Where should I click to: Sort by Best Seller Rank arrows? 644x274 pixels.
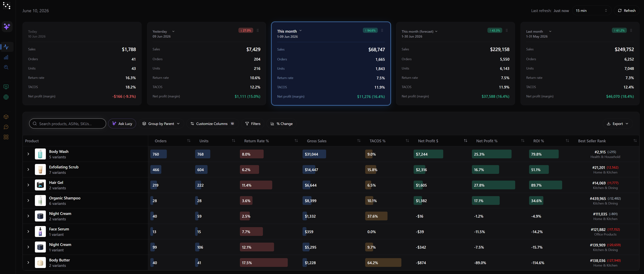pyautogui.click(x=635, y=141)
